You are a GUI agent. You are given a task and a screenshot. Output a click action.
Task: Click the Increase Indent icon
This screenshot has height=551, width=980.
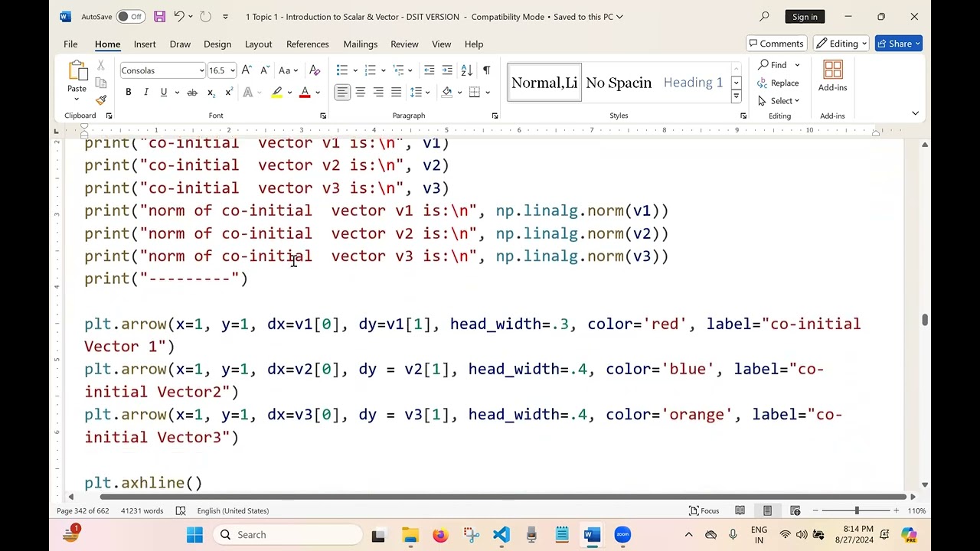pos(447,70)
